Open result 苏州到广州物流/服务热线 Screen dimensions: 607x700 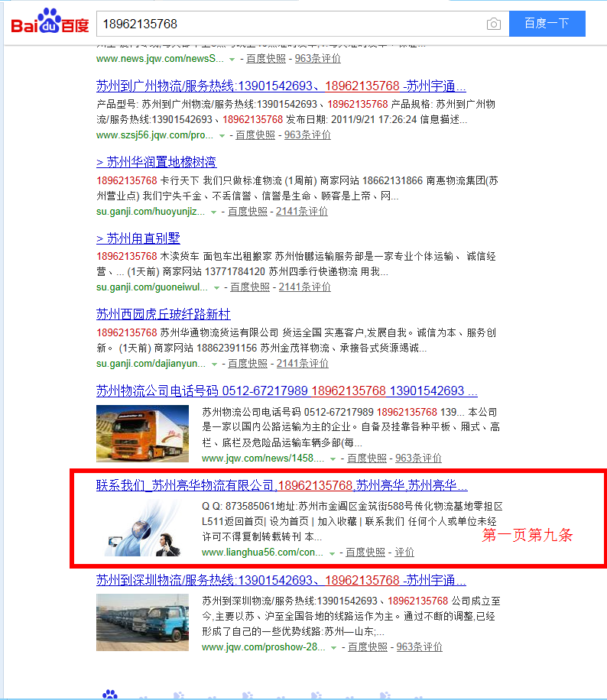tap(281, 86)
